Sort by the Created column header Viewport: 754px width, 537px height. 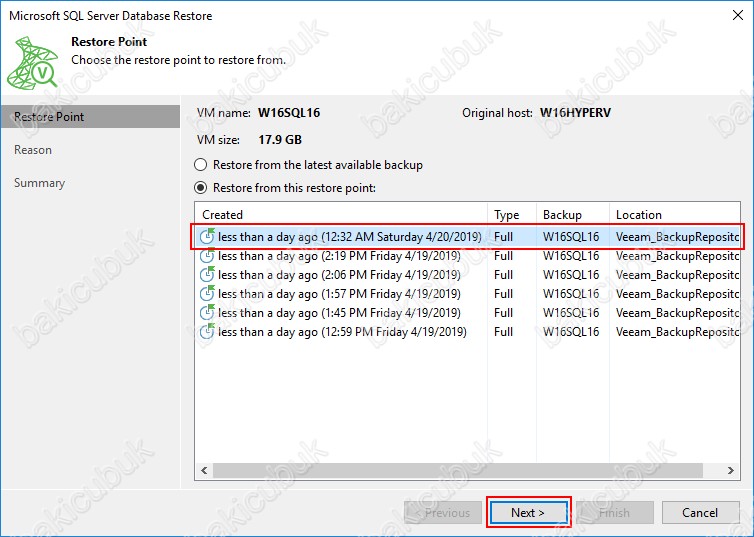pyautogui.click(x=341, y=214)
